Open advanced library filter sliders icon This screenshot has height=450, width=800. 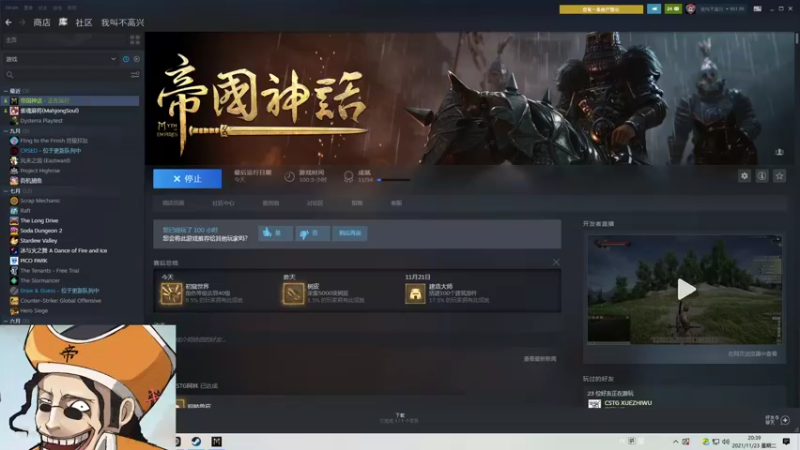pyautogui.click(x=135, y=75)
